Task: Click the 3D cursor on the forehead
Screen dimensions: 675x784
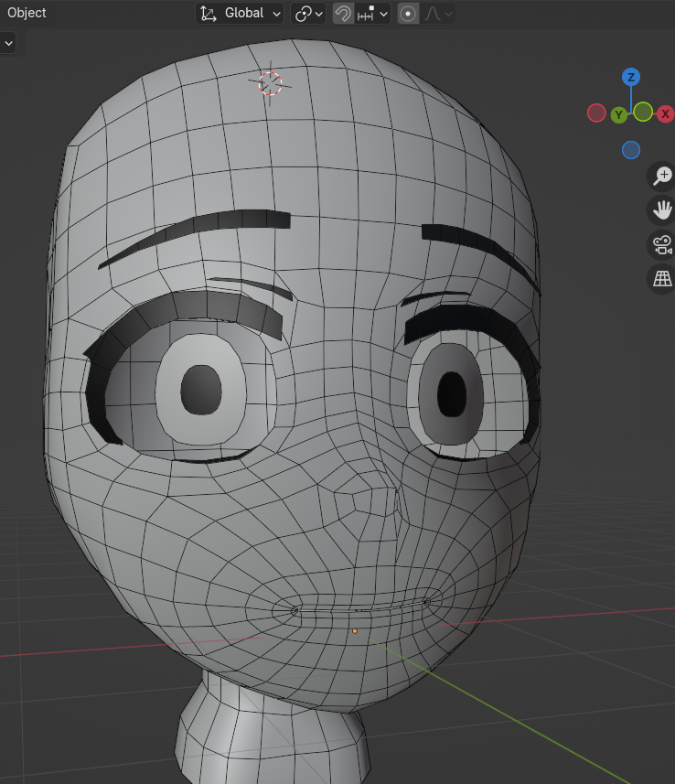Action: click(x=270, y=83)
